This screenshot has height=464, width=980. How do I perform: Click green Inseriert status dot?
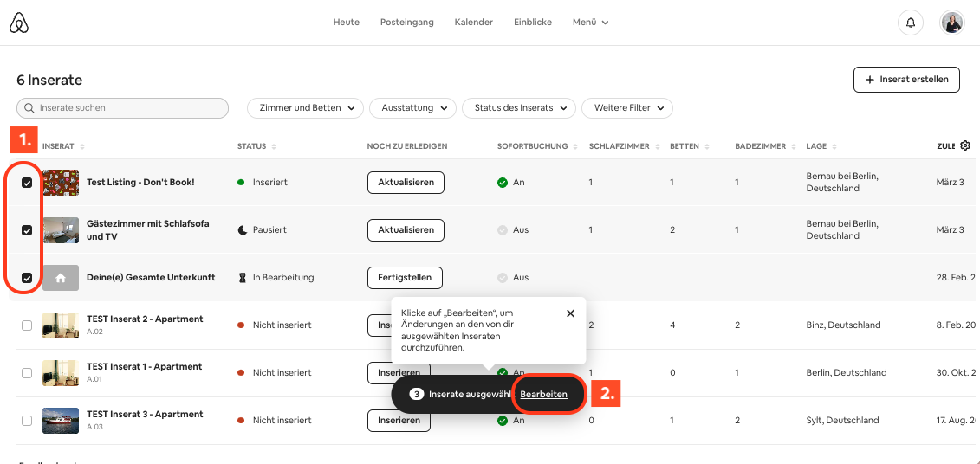[241, 183]
